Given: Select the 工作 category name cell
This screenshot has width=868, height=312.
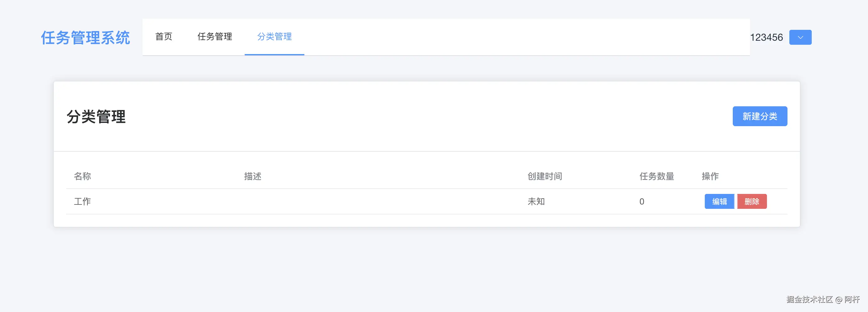Looking at the screenshot, I should (83, 201).
